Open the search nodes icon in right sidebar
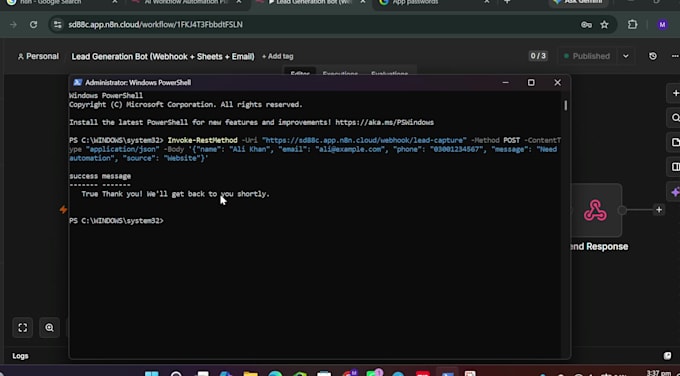 675,118
